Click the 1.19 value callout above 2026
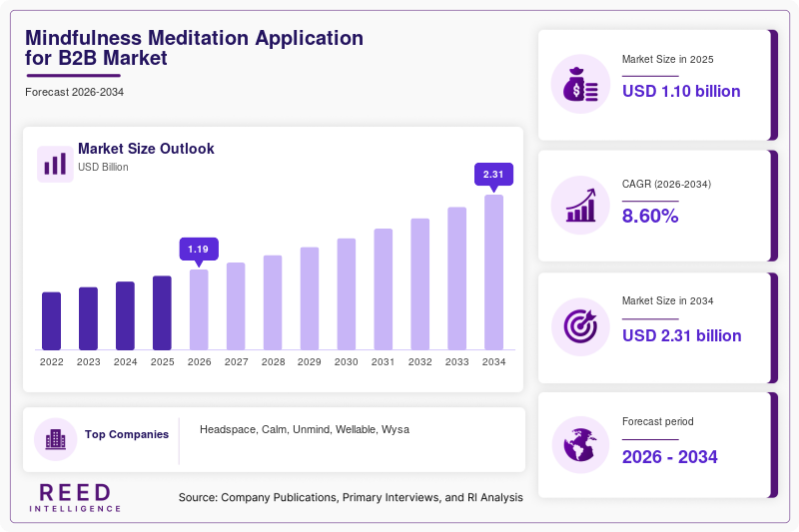Image resolution: width=799 pixels, height=532 pixels. pyautogui.click(x=199, y=252)
